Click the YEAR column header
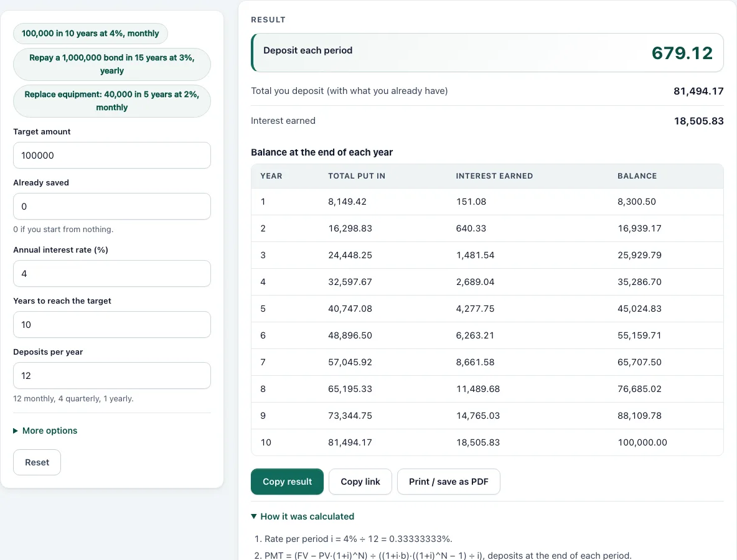 pyautogui.click(x=271, y=176)
